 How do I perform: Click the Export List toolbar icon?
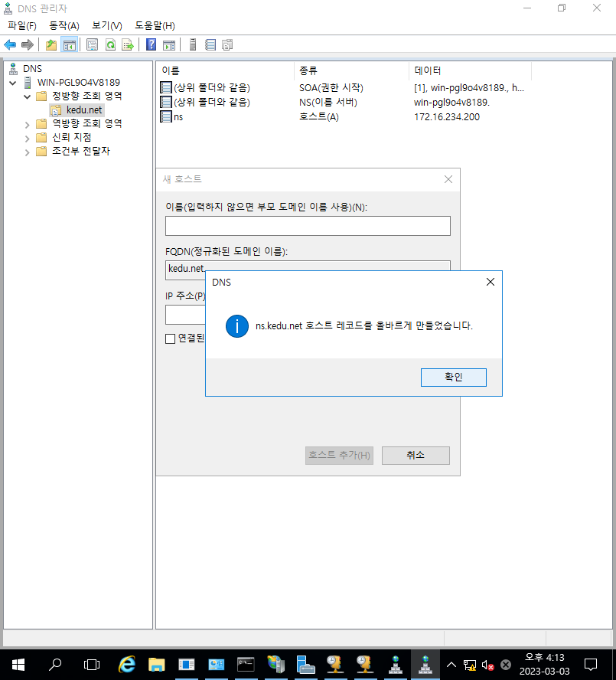coord(128,44)
